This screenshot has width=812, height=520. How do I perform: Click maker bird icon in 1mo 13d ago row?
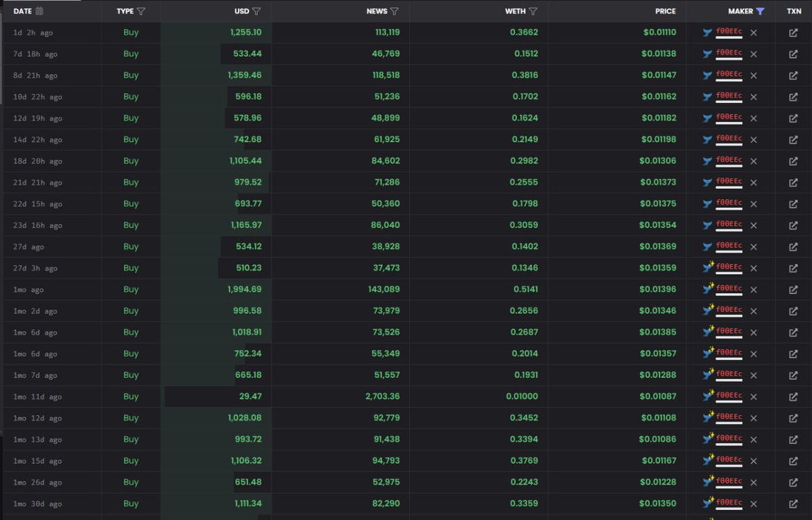coord(708,439)
